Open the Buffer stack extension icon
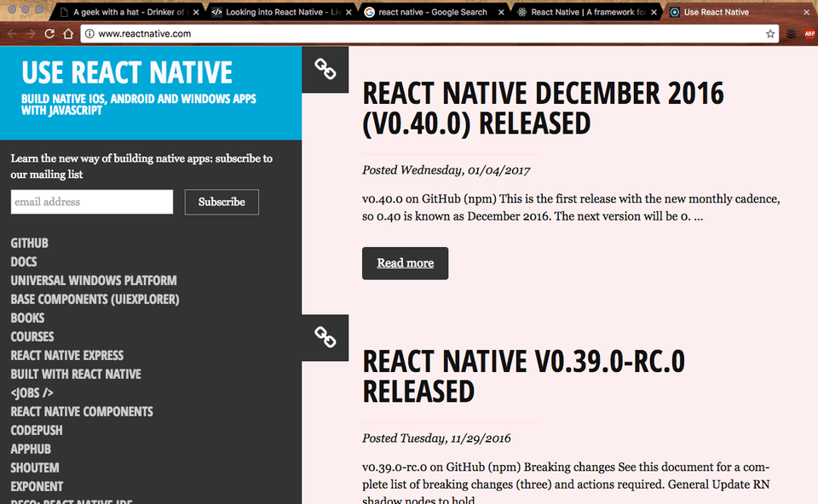Screen dimensions: 818x504 791,34
